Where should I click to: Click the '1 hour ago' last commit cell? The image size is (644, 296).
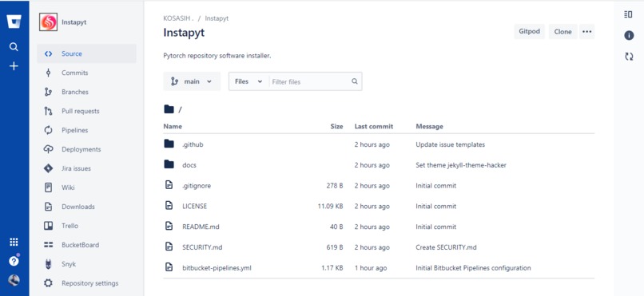(371, 268)
